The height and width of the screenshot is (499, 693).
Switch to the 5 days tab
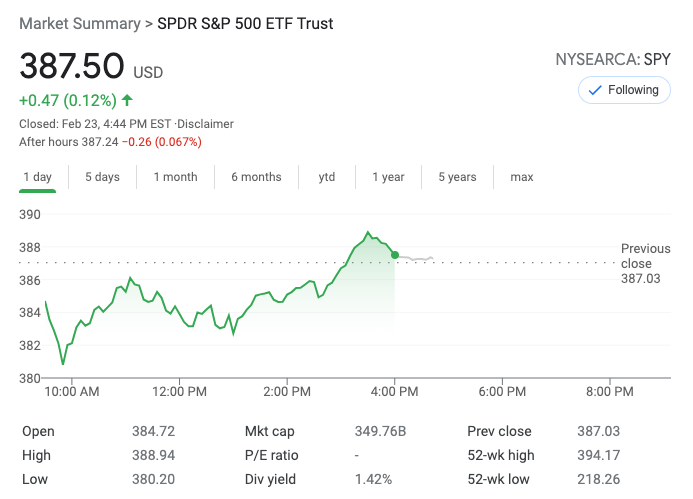(x=102, y=177)
